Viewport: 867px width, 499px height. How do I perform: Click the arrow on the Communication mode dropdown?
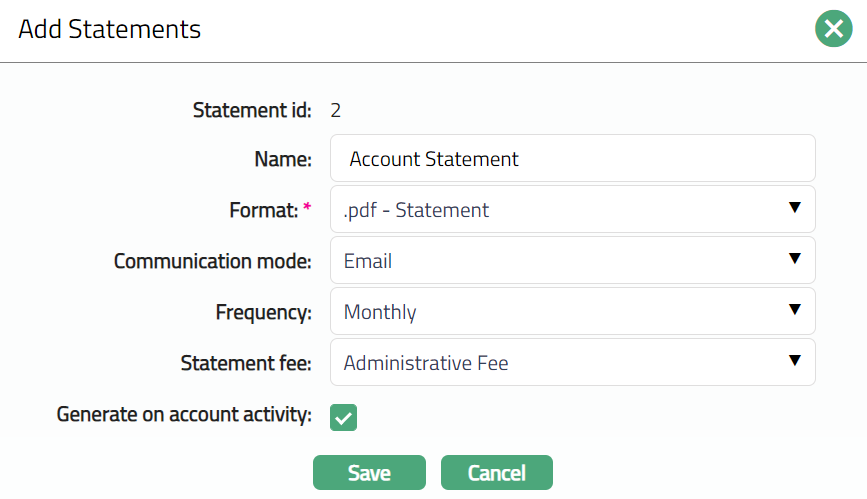(795, 259)
